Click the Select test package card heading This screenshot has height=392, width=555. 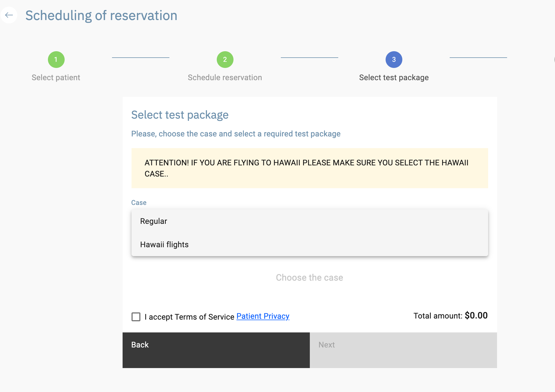[180, 115]
